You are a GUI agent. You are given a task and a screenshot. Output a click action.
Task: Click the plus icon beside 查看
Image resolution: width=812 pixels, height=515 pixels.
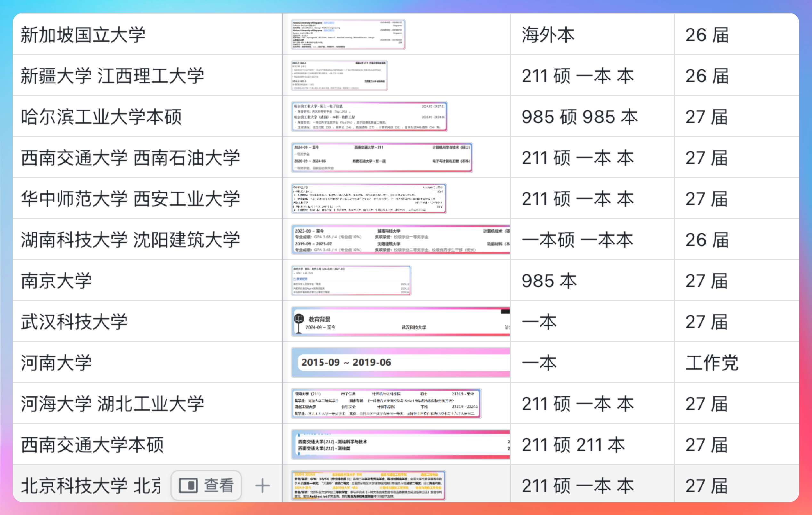pyautogui.click(x=262, y=486)
